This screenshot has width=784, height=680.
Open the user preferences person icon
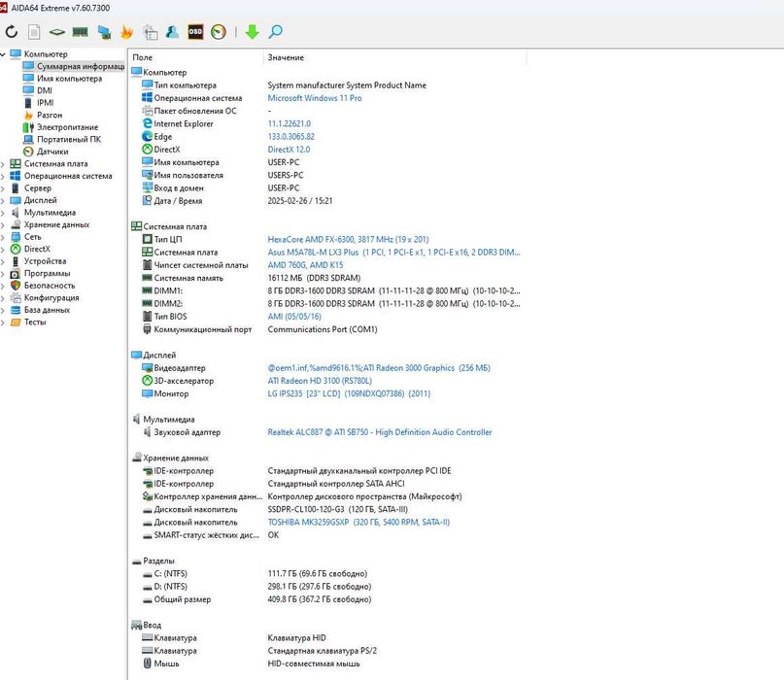pyautogui.click(x=173, y=32)
